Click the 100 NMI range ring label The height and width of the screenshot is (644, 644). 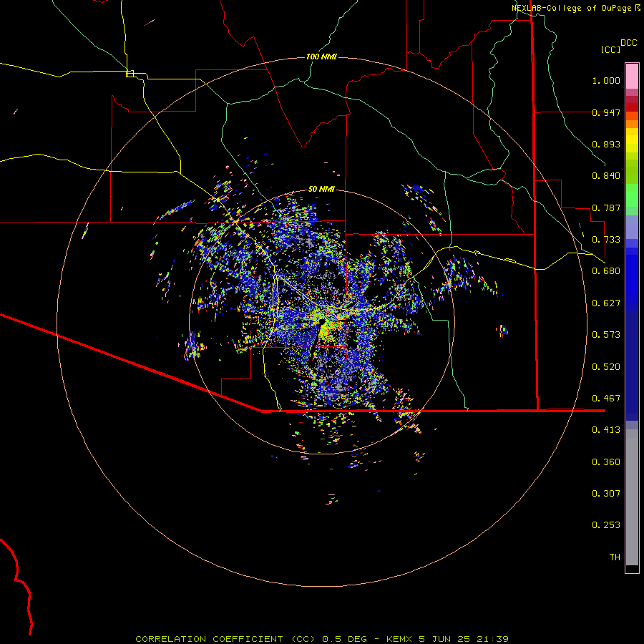tap(321, 57)
